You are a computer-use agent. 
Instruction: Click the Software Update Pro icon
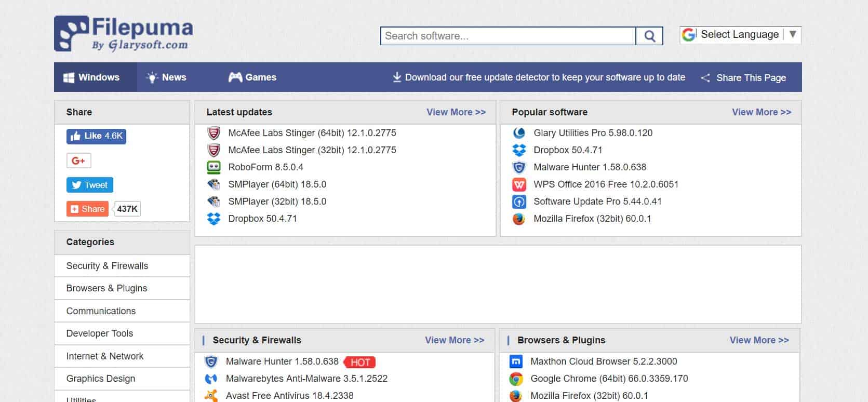[x=519, y=202]
